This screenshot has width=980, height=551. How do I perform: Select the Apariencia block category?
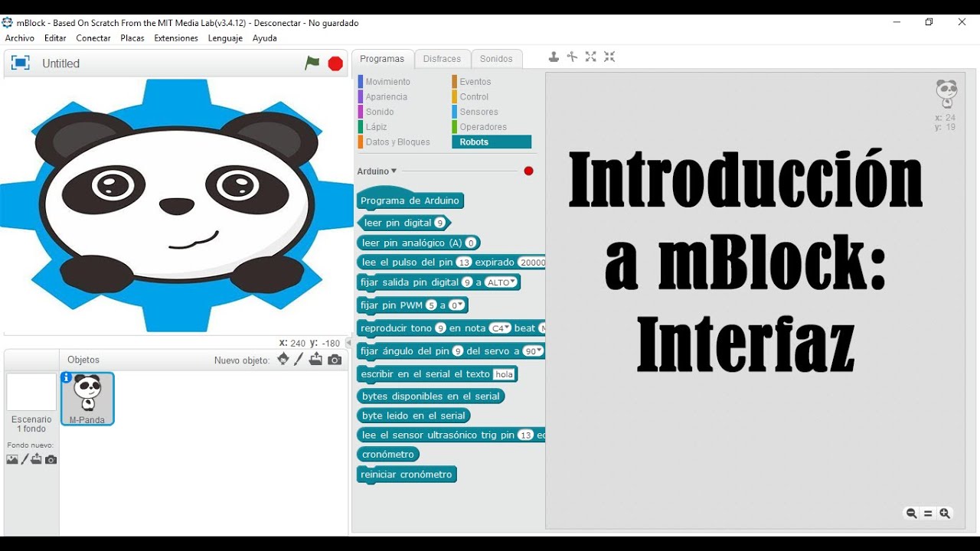[x=386, y=97]
